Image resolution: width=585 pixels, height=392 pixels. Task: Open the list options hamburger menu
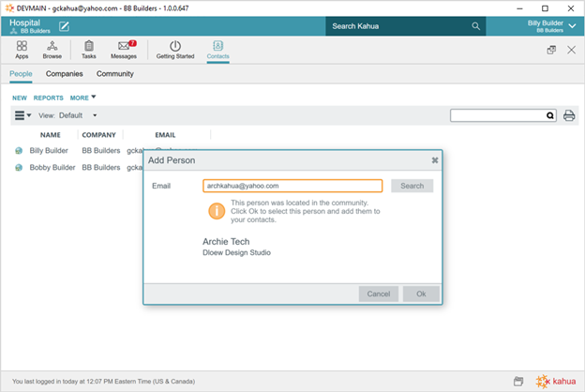point(22,115)
